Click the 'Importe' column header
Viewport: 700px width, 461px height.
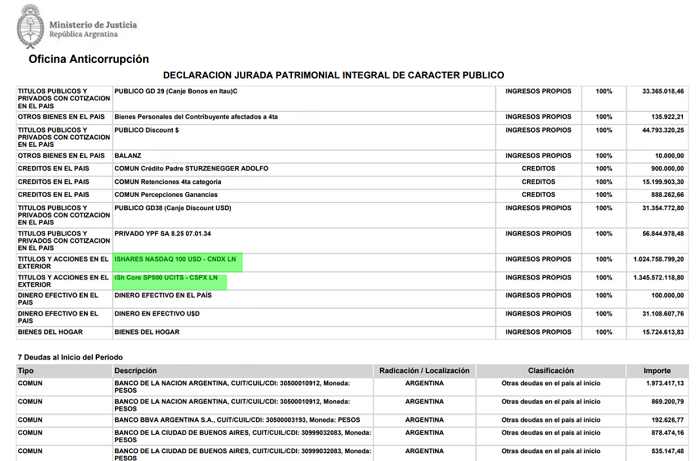tap(657, 371)
